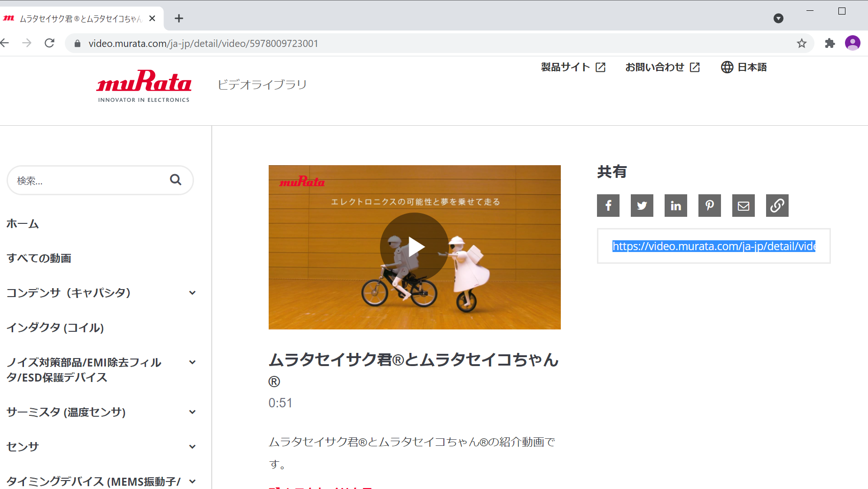This screenshot has width=868, height=489.
Task: Share video on Twitter
Action: coord(642,206)
